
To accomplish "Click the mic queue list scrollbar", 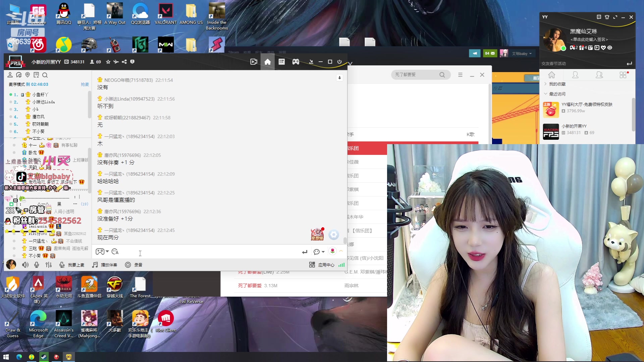I will tap(89, 105).
